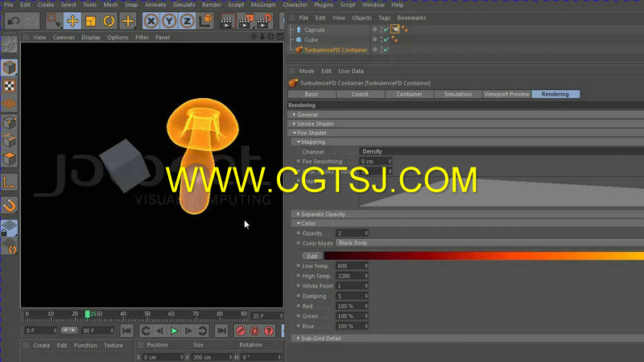The image size is (644, 362).
Task: Switch to Container tab
Action: pos(409,94)
